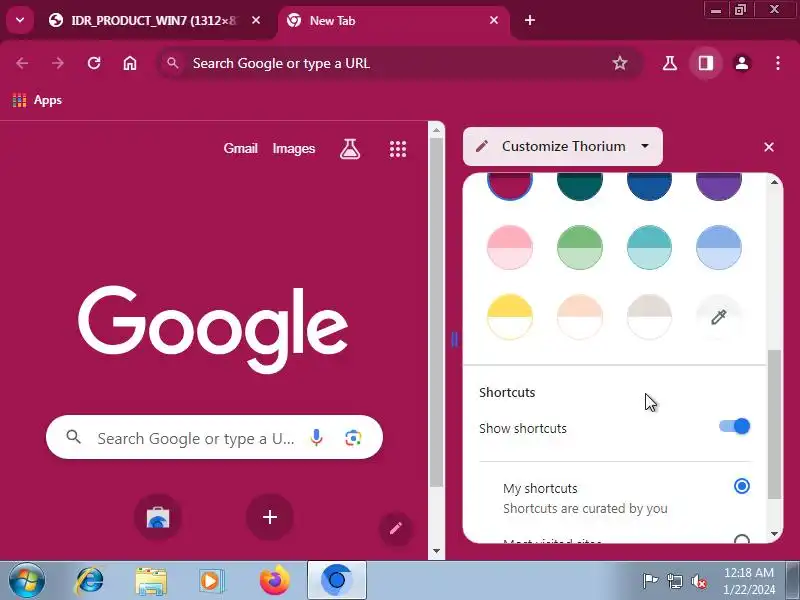Open the home page via house icon

[130, 63]
